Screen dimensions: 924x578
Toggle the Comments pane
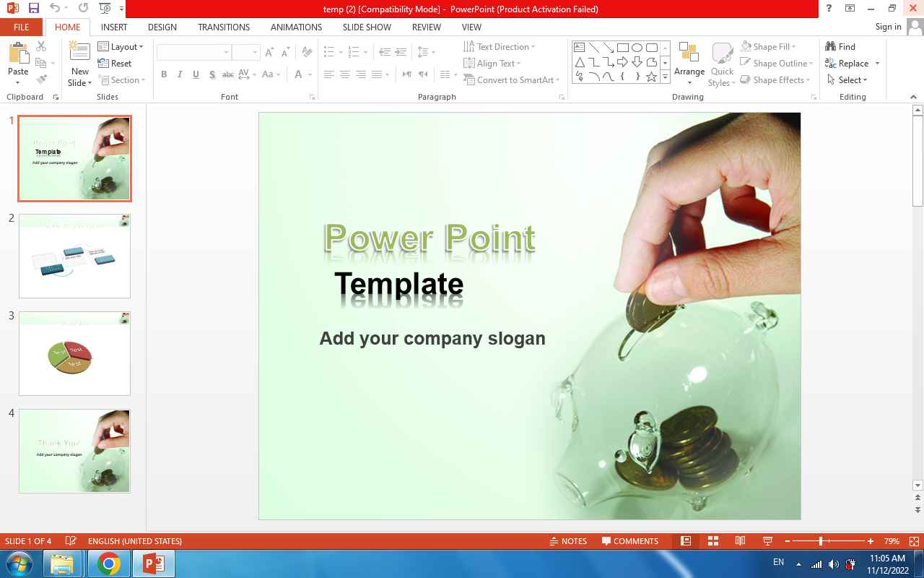(x=629, y=541)
